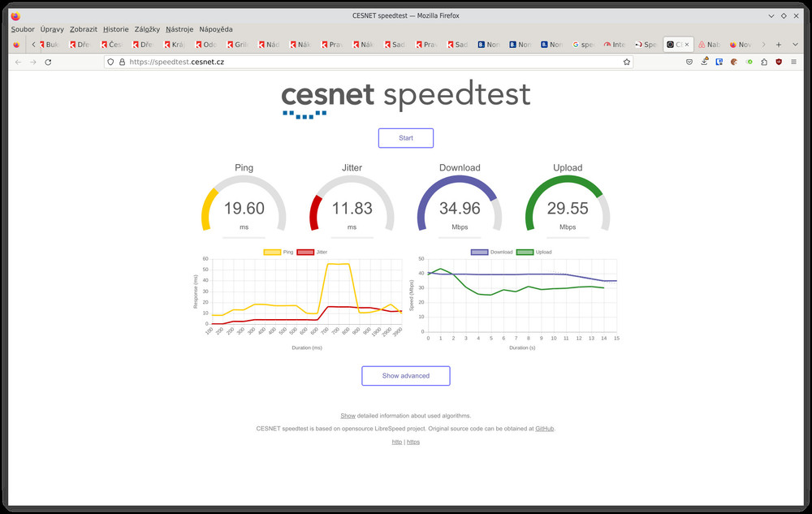Open the Záložky menu
The height and width of the screenshot is (514, 812).
click(147, 29)
